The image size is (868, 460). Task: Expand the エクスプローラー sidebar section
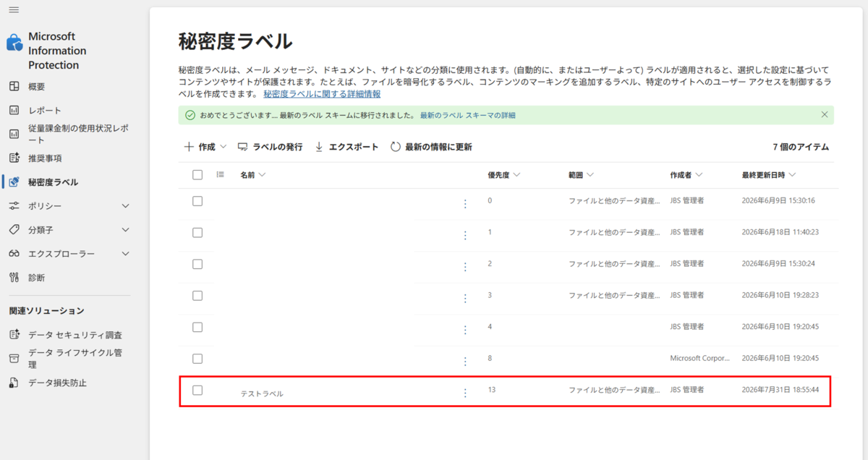click(x=126, y=254)
